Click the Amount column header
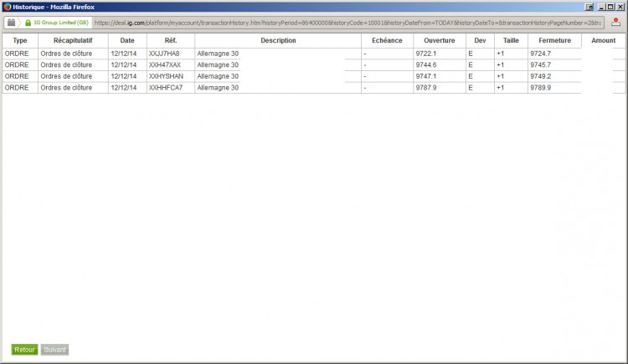Viewport: 628px width, 364px height. click(603, 40)
